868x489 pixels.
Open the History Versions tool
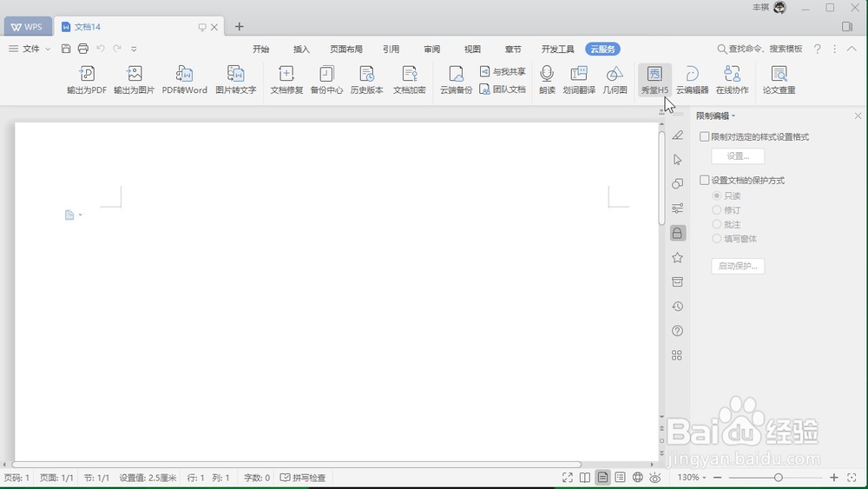pos(366,79)
